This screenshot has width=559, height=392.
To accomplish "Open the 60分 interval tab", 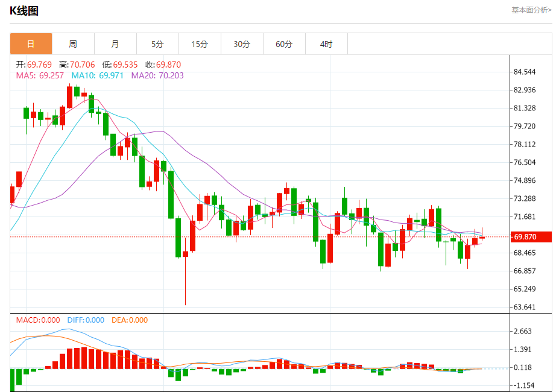I will click(x=284, y=44).
